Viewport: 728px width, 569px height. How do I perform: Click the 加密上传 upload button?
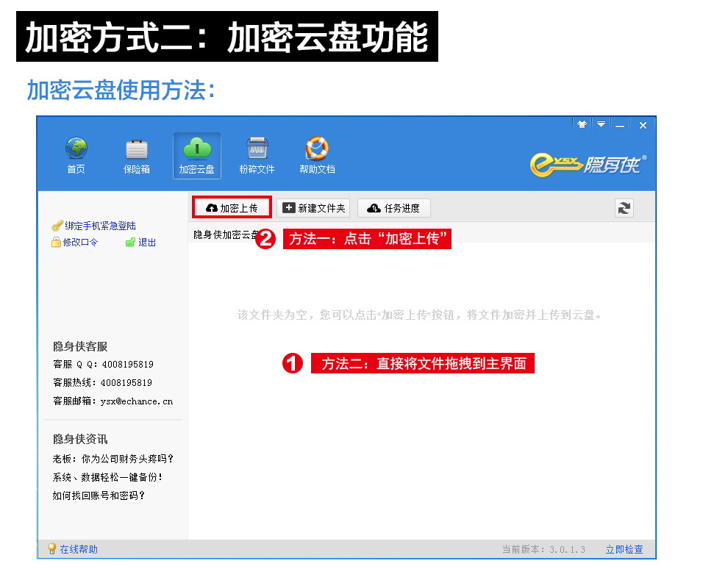pyautogui.click(x=232, y=208)
